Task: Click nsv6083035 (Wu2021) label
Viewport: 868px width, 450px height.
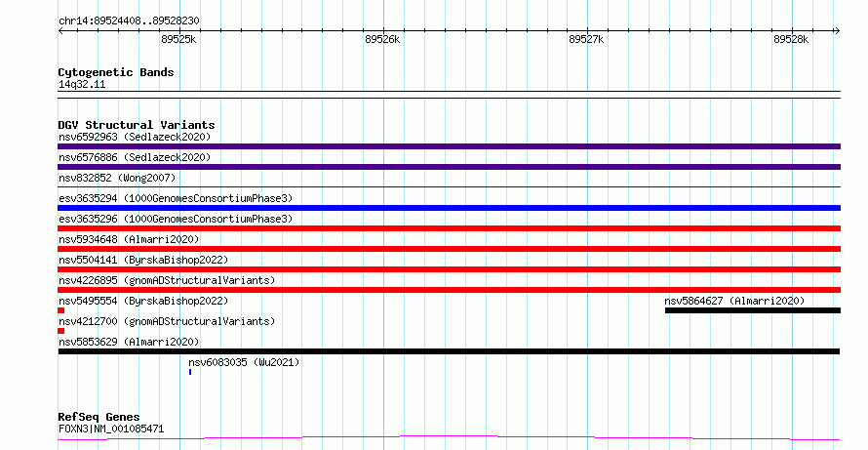Action: point(244,362)
